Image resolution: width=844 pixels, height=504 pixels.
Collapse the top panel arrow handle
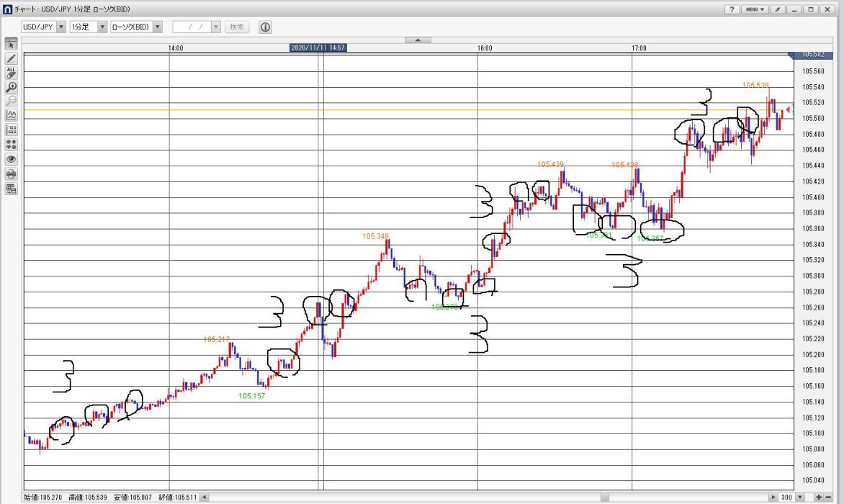point(418,40)
